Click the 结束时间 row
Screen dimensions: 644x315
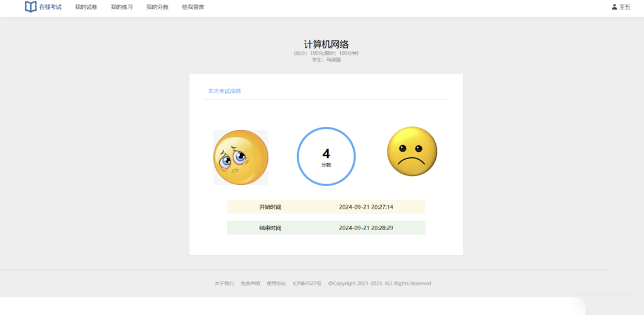tap(326, 228)
